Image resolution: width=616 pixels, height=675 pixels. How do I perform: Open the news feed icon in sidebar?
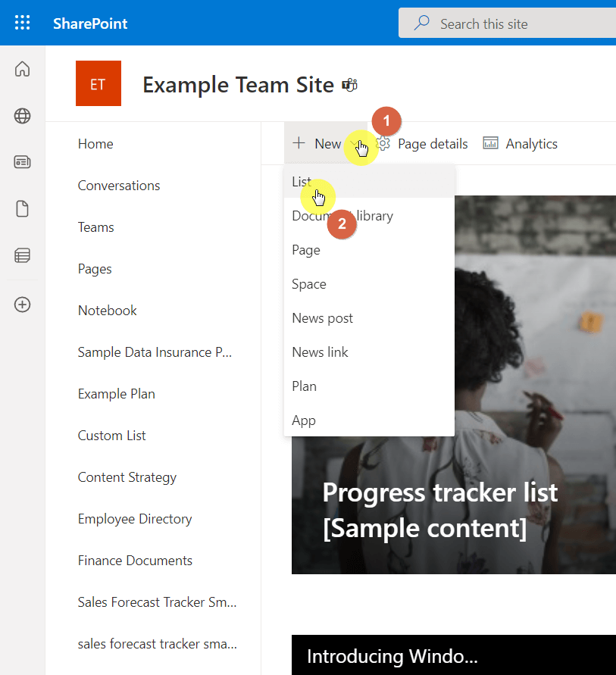tap(23, 162)
